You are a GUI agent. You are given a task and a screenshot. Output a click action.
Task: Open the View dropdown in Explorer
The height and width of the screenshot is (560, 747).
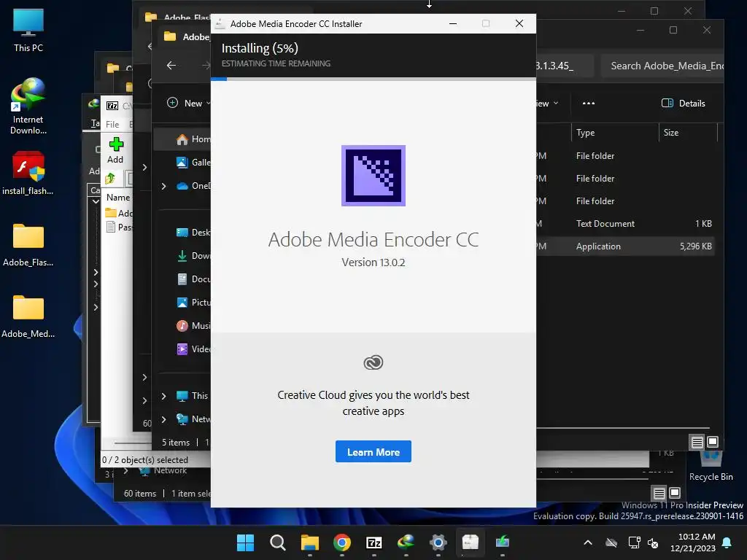[547, 104]
